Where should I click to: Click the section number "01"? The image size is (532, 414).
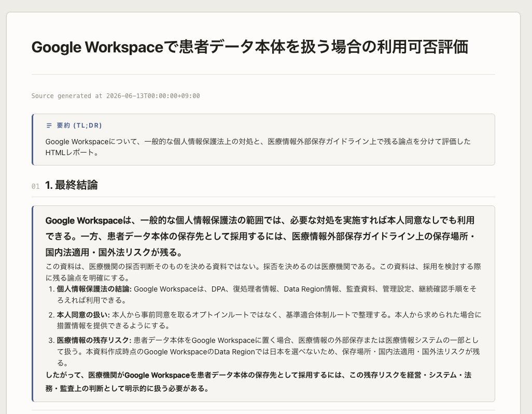pos(36,186)
